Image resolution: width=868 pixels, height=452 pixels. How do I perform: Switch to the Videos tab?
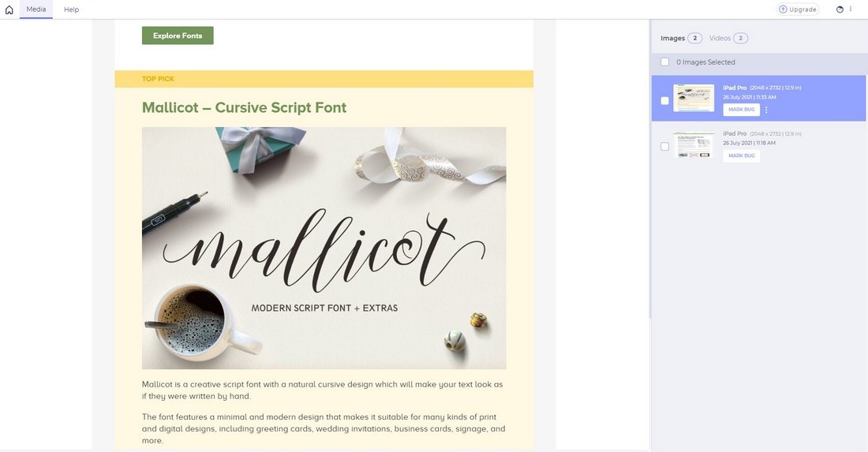pos(728,38)
